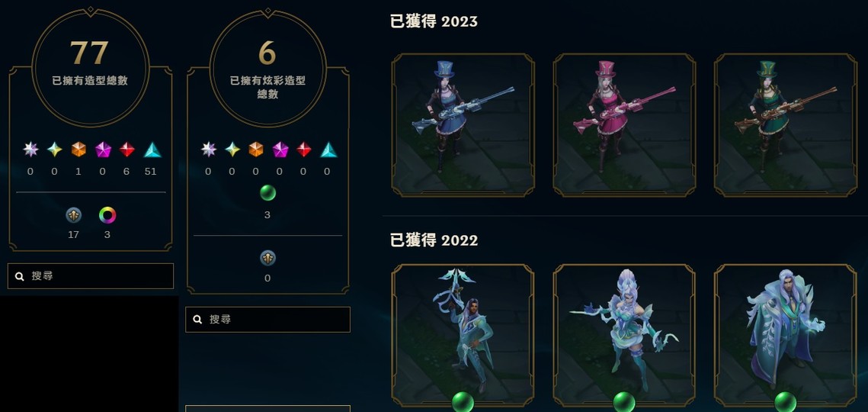The width and height of the screenshot is (868, 412).
Task: Choose the magenta Epic gem icon in skins panel
Action: 103,150
